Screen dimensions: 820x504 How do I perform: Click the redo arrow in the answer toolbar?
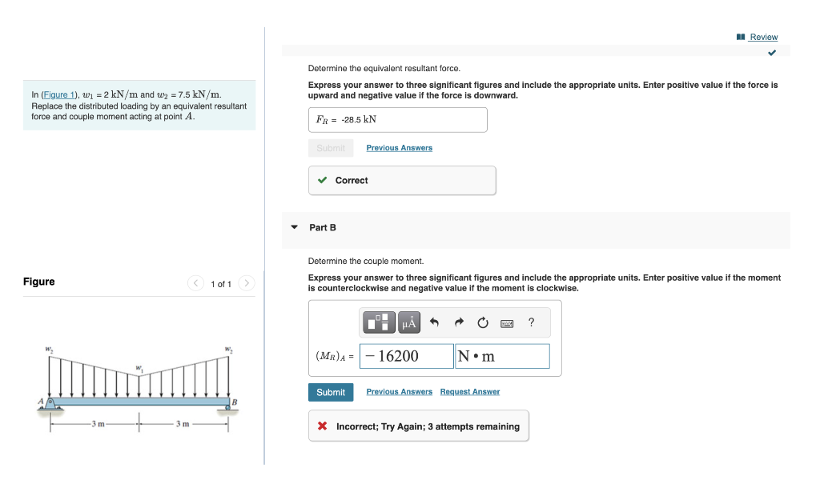458,322
